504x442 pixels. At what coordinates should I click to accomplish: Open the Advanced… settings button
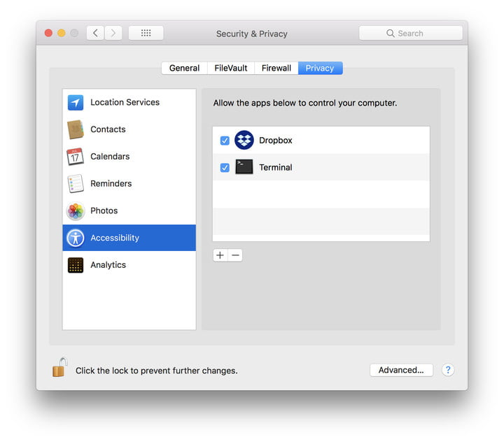[401, 370]
